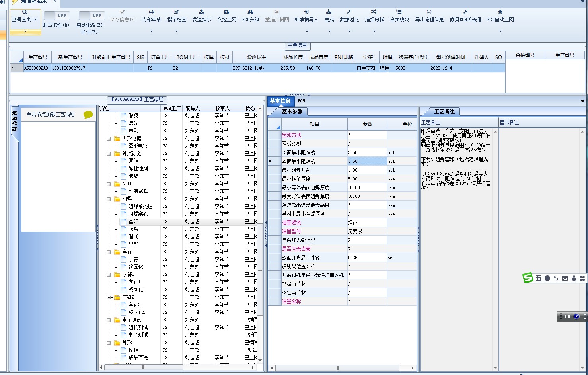Click the SS面最小阻焊桥 value 3.50 field

367,161
